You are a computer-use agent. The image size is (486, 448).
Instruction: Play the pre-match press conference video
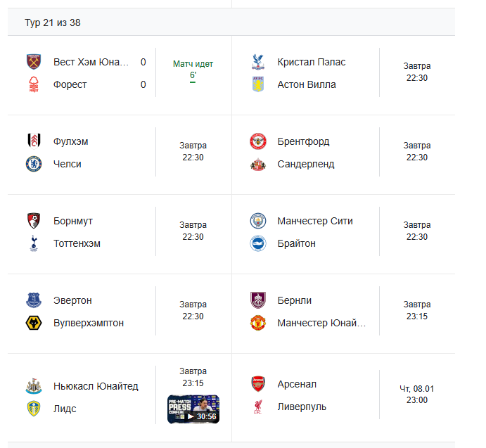coord(193,409)
